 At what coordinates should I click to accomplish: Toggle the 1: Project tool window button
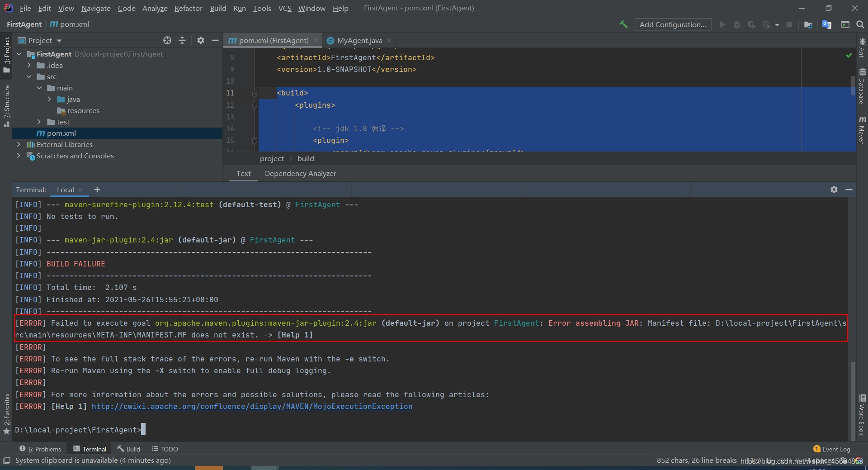pos(6,54)
